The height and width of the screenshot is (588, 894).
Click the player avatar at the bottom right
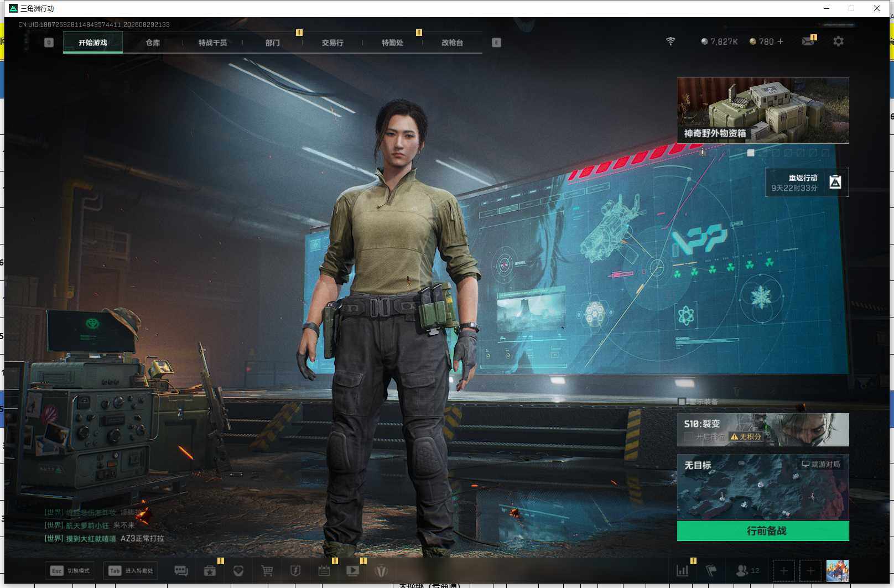tap(837, 571)
